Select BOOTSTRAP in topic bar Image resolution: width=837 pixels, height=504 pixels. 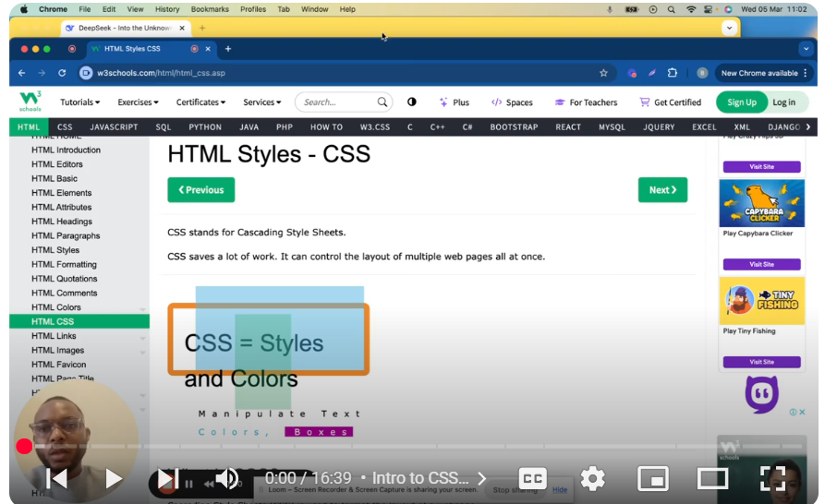514,127
